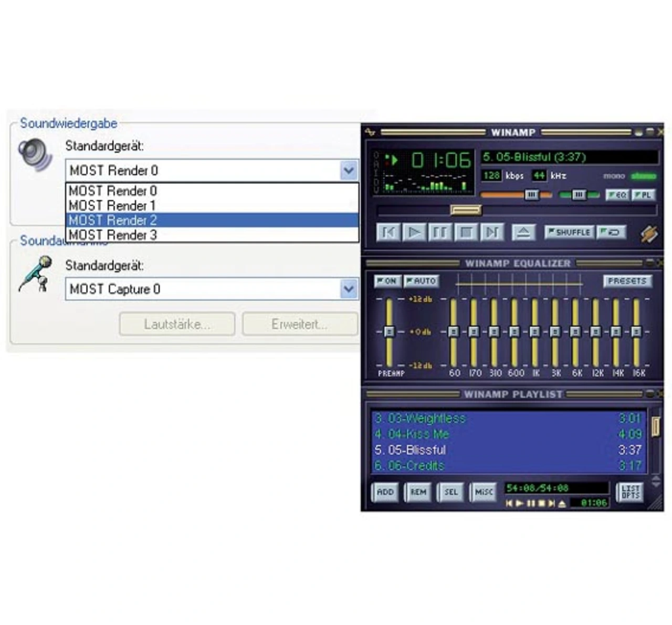Select playlist track 5. 05-Blissful
672x625 pixels.
(x=508, y=450)
